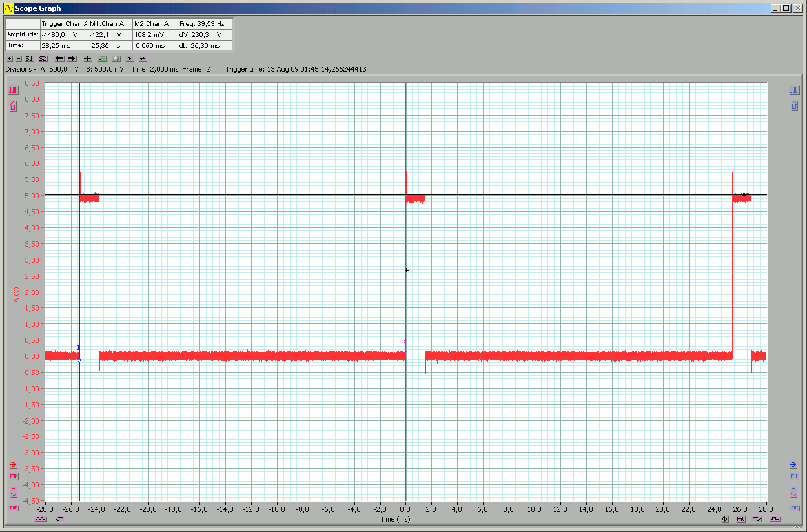Click the blue tall-waveform icon for channel B
Screen dimensions: 807x532
pos(795,90)
